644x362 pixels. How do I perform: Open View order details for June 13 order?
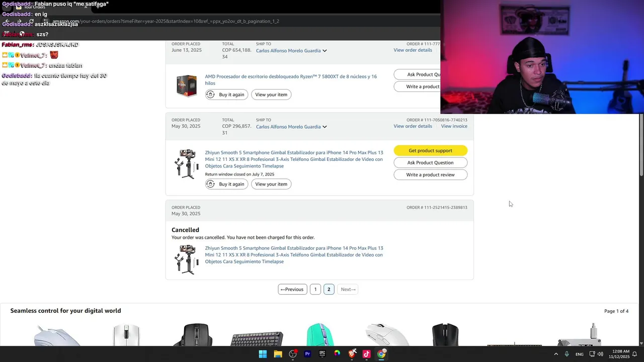[413, 50]
